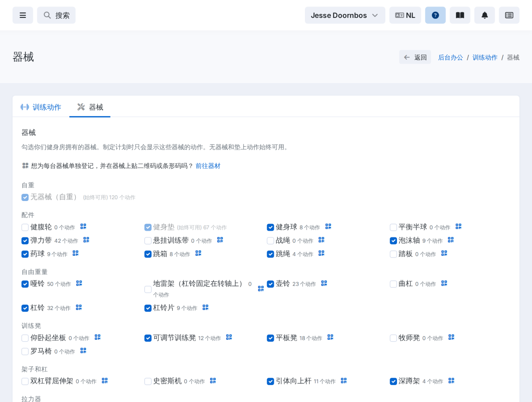Viewport: 532px width, 402px height.
Task: Select the 器械 tab
Action: (x=90, y=107)
